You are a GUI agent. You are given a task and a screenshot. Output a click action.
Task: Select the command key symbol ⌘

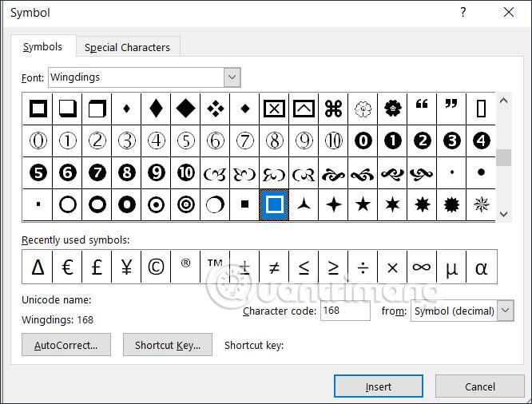tap(333, 109)
